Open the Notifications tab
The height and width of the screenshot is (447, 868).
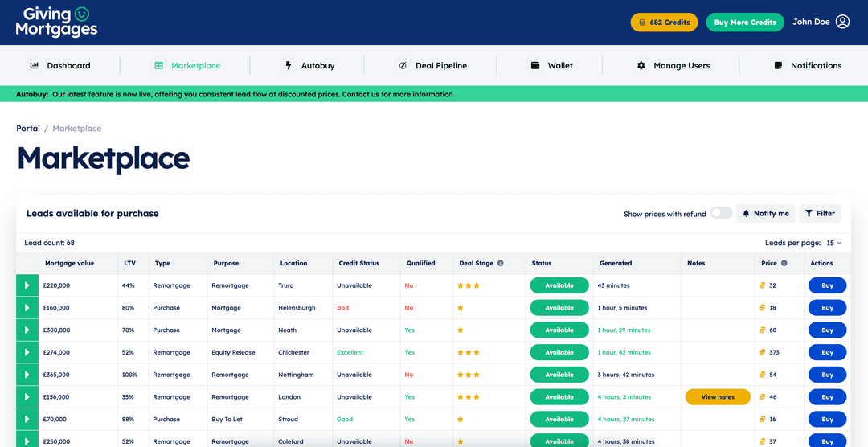(x=806, y=65)
